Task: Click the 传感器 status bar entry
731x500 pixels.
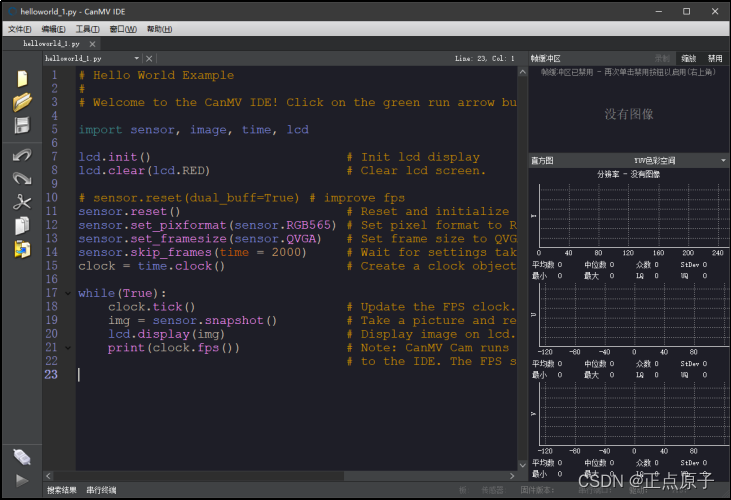Action: tap(493, 490)
